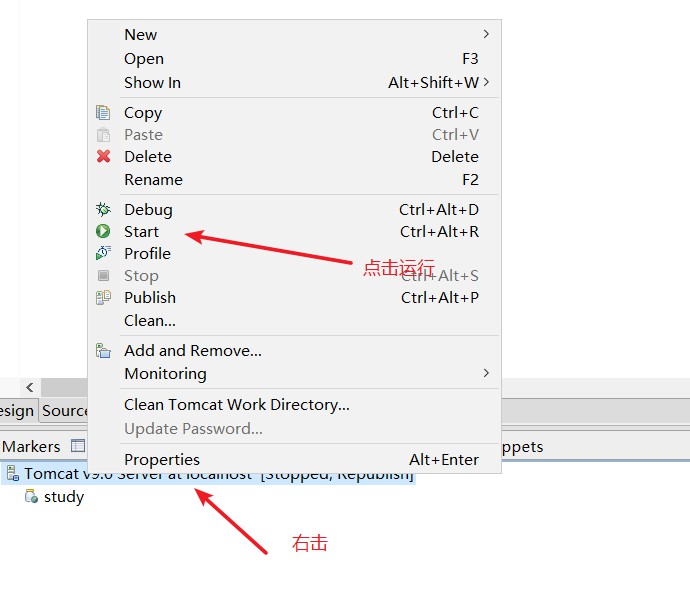
Task: Click the icon next to Markers tab
Action: pos(78,446)
